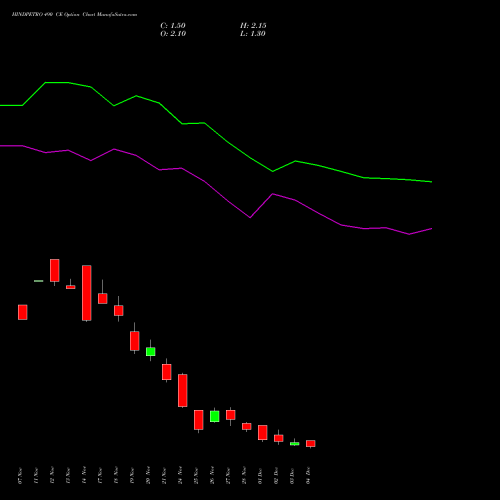This screenshot has height=500, width=500.
Task: Select the 11 Nov date label
Action: (36, 476)
